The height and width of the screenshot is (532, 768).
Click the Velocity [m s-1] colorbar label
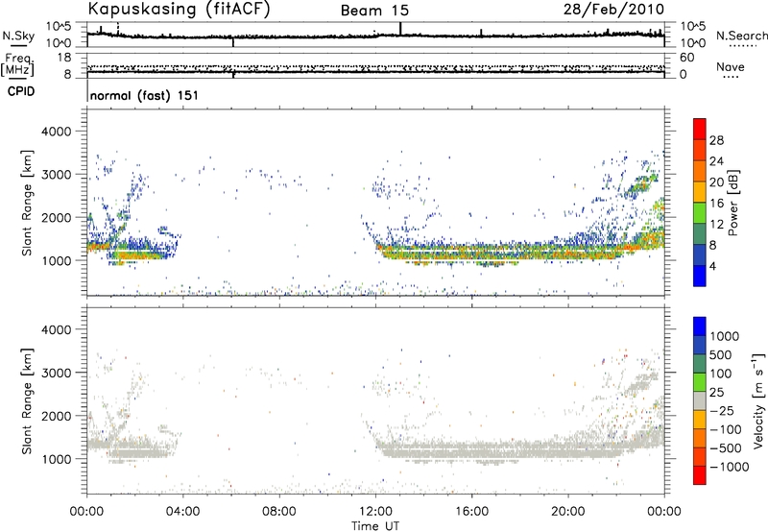758,400
